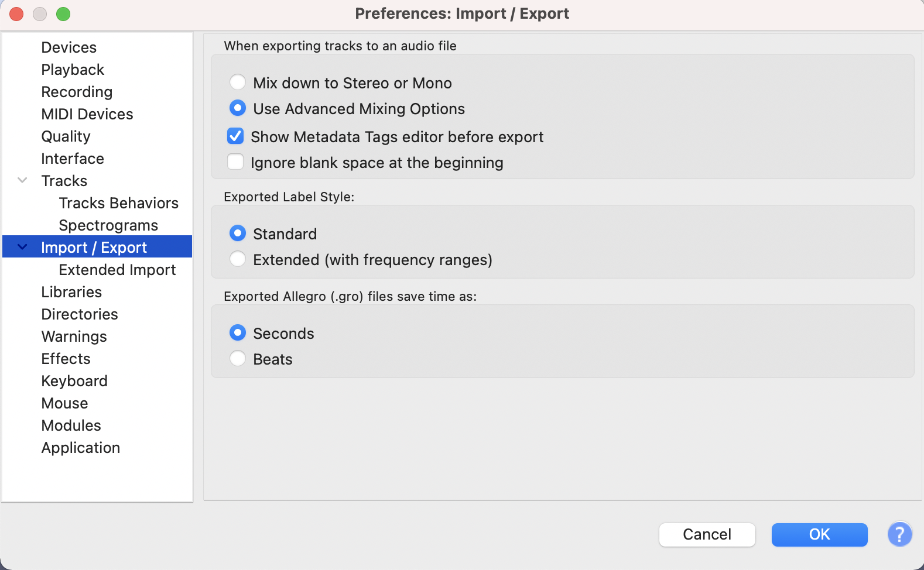
Task: Open Application preferences
Action: pos(80,448)
